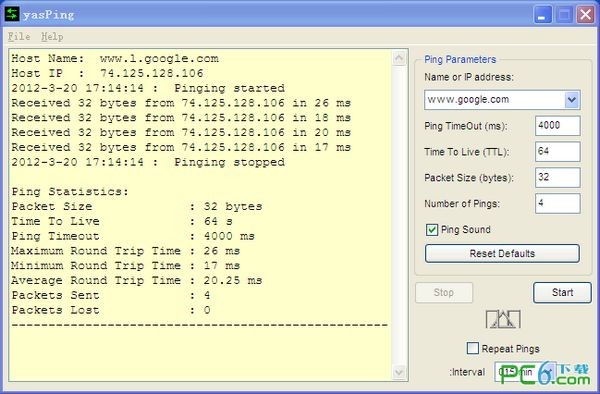Minimize the yasPing window
Viewport: 600px width, 394px height.
(542, 15)
